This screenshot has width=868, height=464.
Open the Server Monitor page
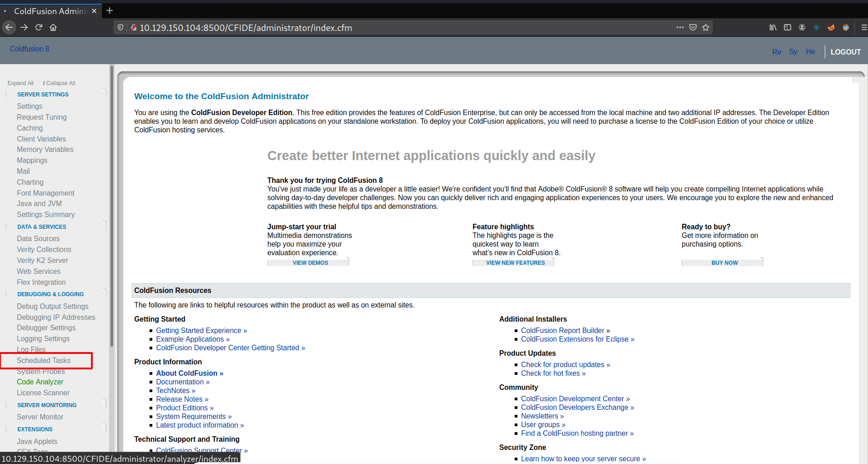pos(40,417)
